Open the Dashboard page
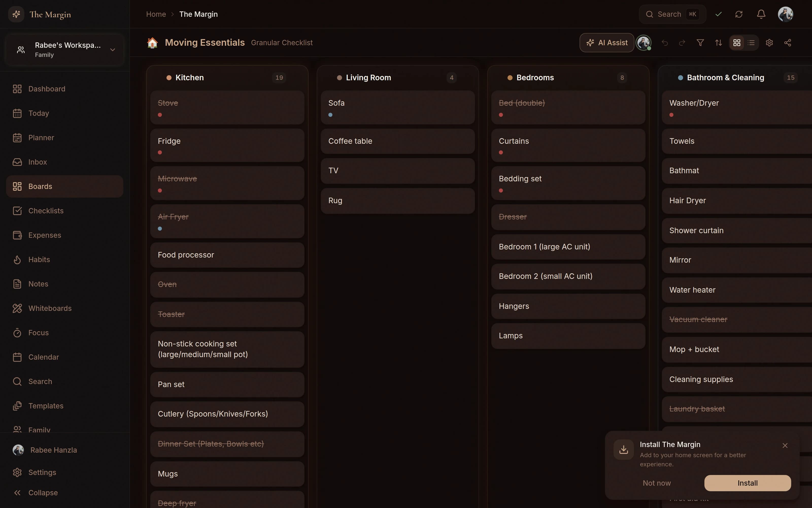This screenshot has height=508, width=812. [x=64, y=89]
